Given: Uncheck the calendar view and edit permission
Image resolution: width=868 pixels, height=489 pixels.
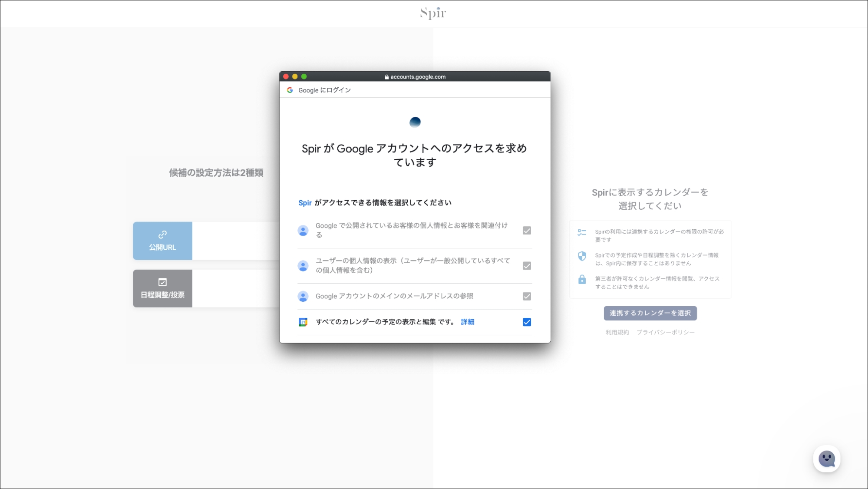Looking at the screenshot, I should click(526, 322).
